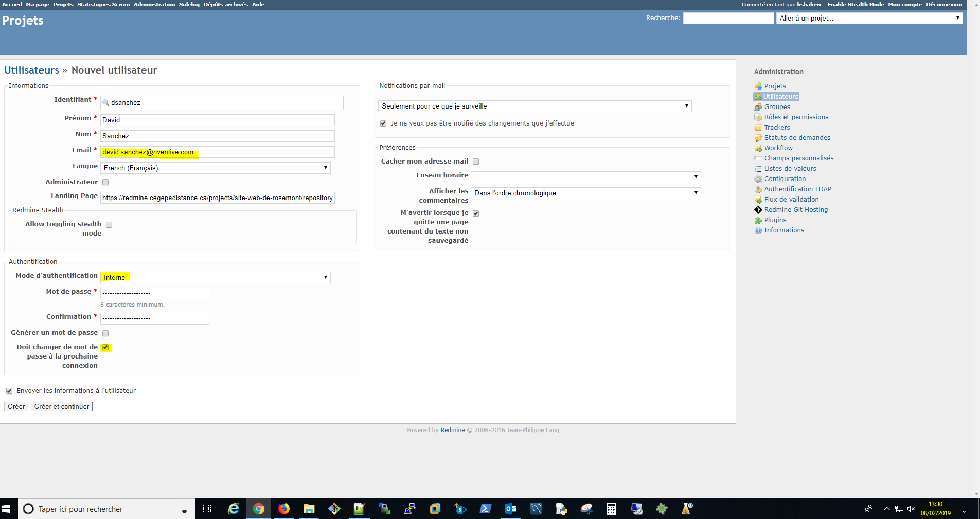Click the Redmine Git Hosting diamond icon
The image size is (980, 519).
758,210
